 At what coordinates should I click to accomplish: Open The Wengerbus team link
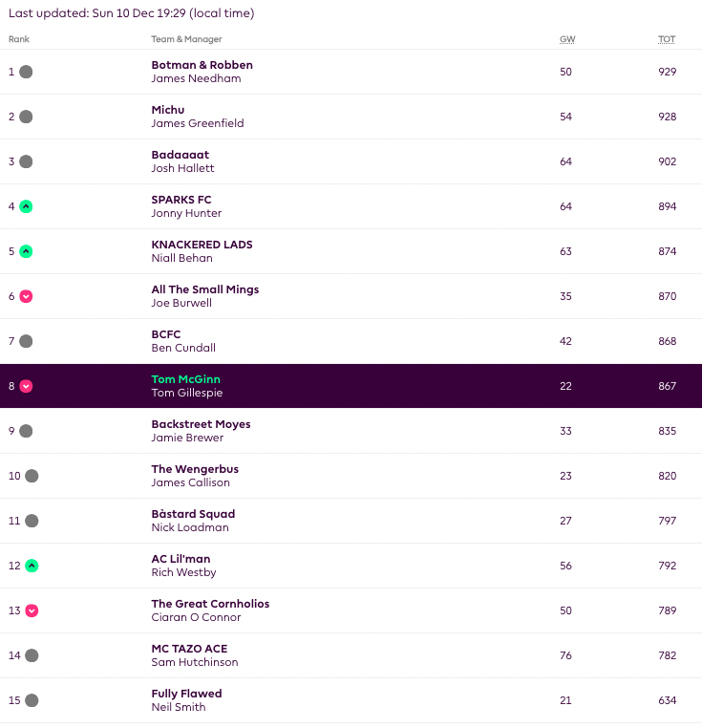click(x=195, y=469)
